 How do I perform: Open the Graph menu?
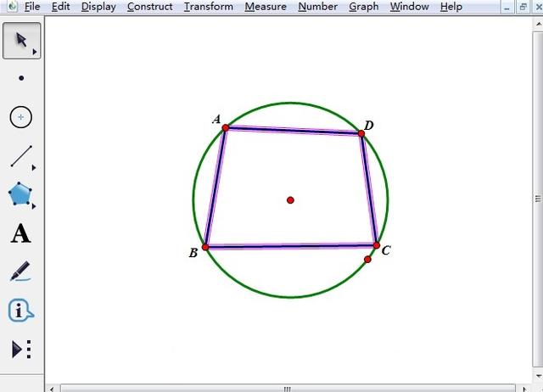coord(364,7)
